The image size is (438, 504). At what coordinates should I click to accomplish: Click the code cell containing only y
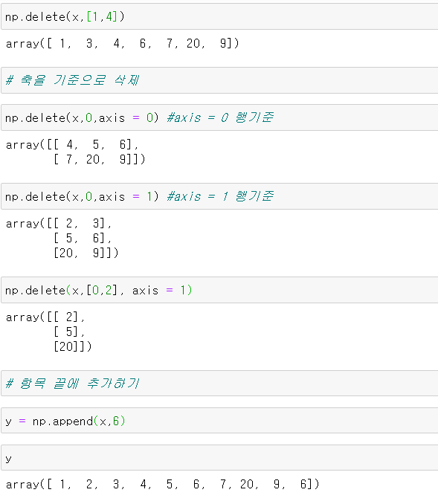pos(219,458)
